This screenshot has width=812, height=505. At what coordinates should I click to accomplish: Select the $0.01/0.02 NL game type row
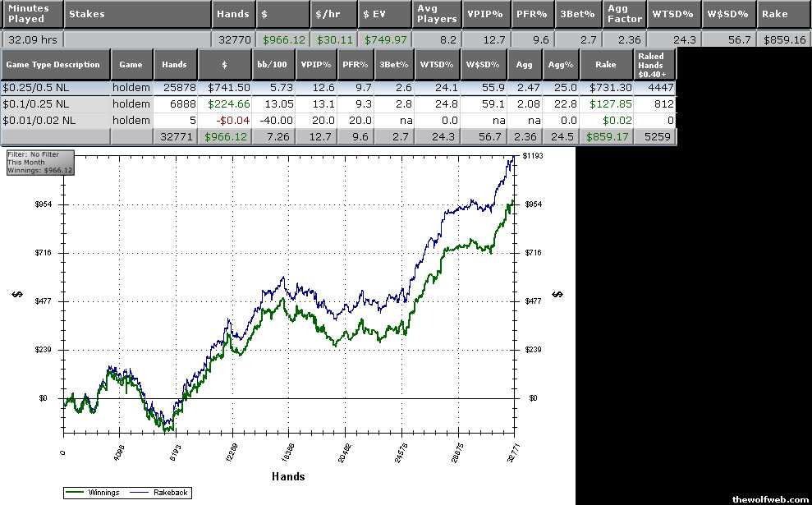[56, 121]
